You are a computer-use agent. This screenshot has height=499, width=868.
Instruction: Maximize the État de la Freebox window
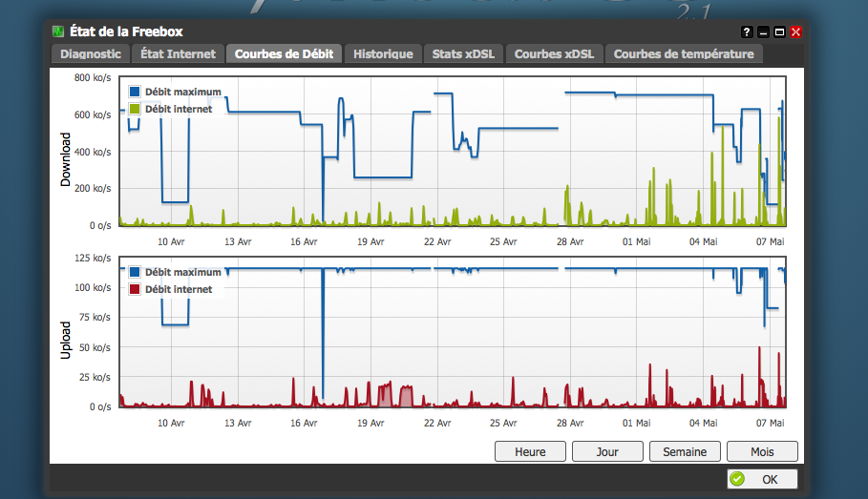click(779, 32)
